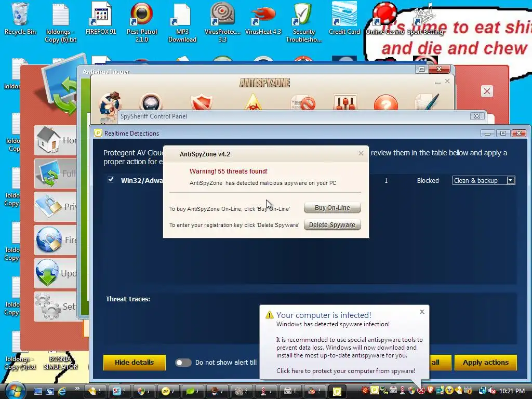
Task: Click Buy On-Line button
Action: pyautogui.click(x=332, y=208)
